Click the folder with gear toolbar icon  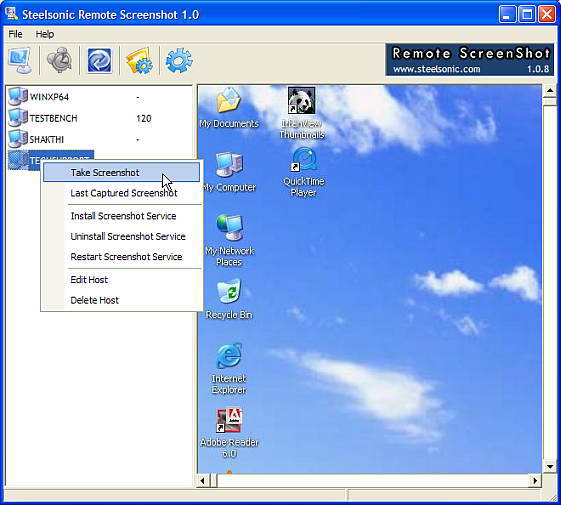click(x=140, y=60)
